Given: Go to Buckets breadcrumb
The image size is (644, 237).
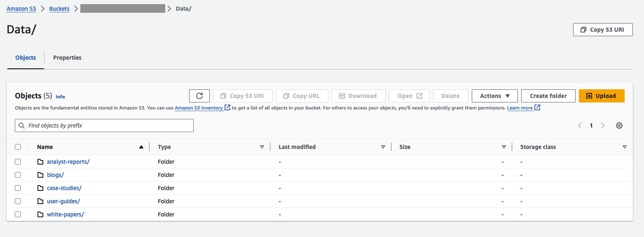Looking at the screenshot, I should click(x=59, y=9).
